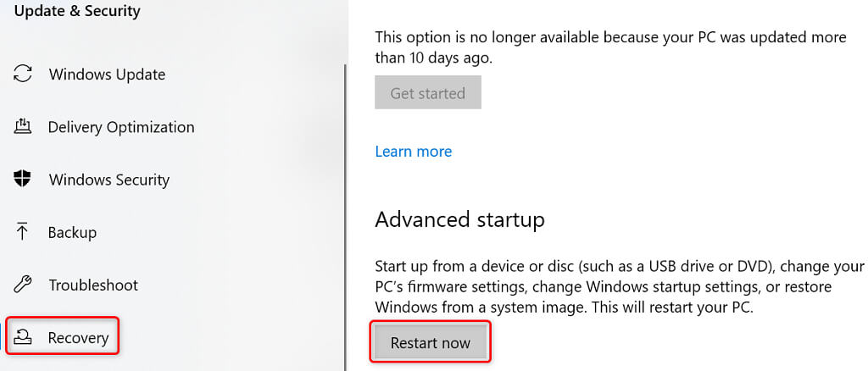The image size is (868, 371).
Task: Click the Windows Security shield icon
Action: pyautogui.click(x=23, y=180)
